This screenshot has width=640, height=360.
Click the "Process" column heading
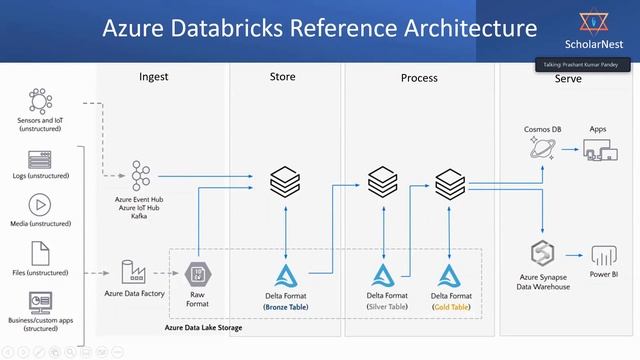[419, 78]
